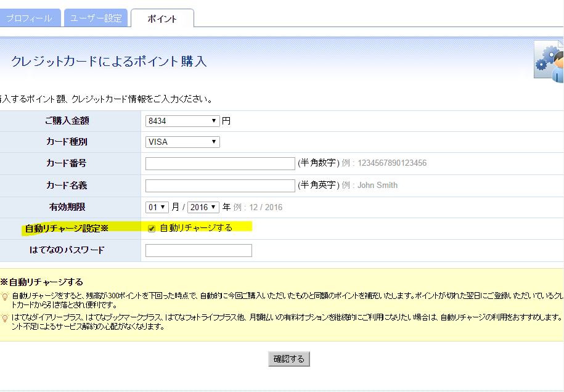Click the ※自動リチャージする note heading
This screenshot has width=564, height=392.
(x=42, y=282)
